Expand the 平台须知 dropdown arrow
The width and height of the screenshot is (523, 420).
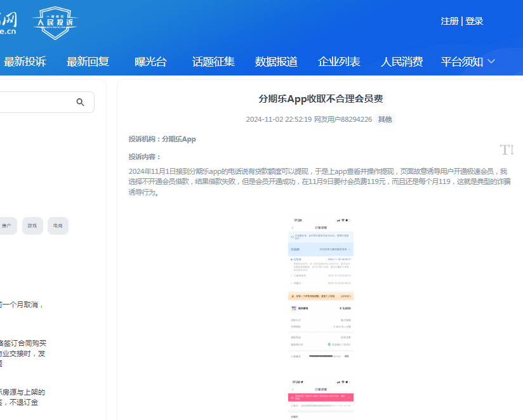(x=491, y=62)
